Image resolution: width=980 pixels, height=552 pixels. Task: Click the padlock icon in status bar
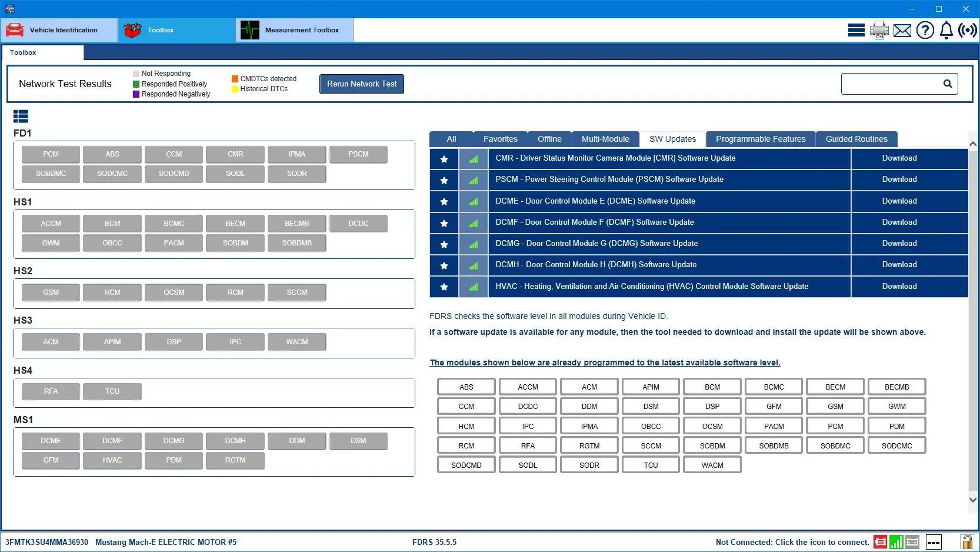[x=966, y=542]
